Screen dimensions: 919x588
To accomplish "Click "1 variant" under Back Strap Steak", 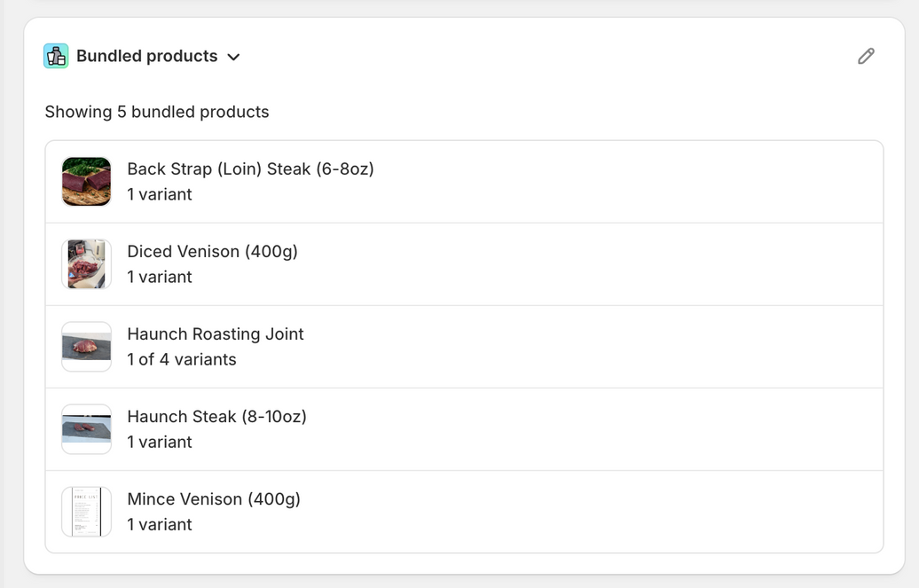I will click(160, 194).
